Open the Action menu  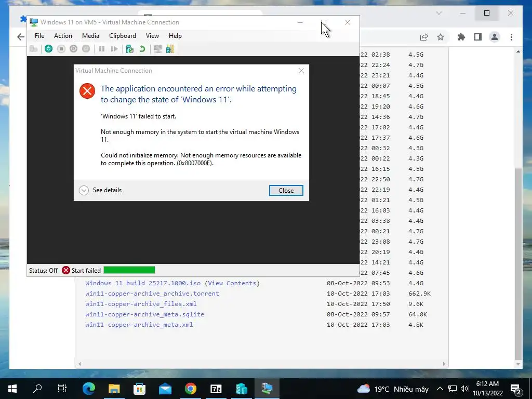63,36
